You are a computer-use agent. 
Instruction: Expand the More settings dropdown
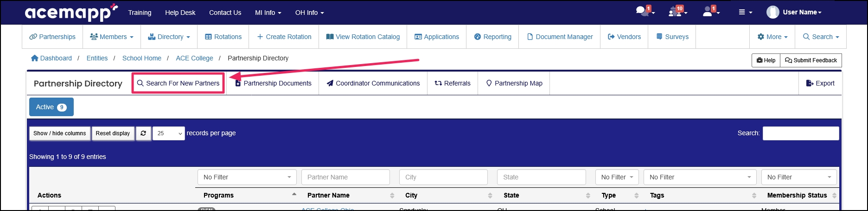click(x=772, y=37)
